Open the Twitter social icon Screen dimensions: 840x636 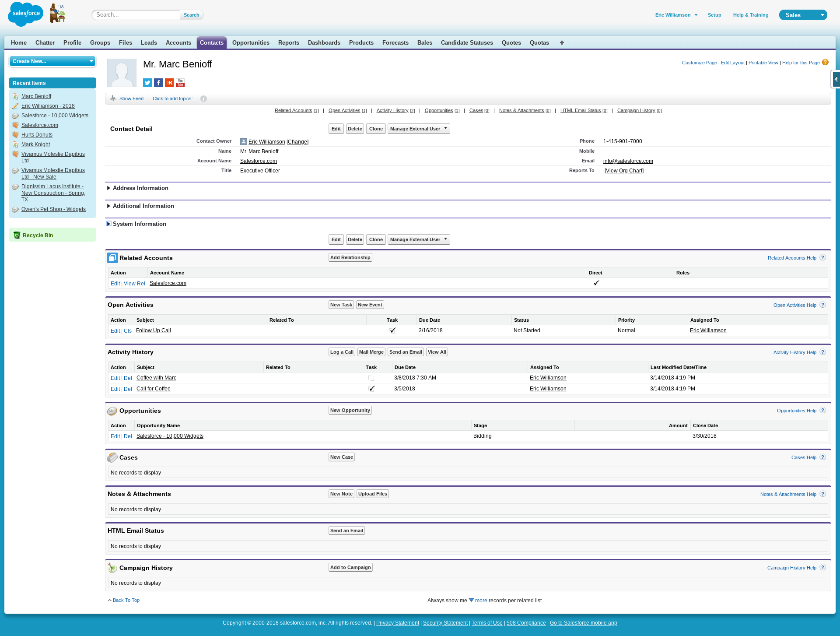[147, 83]
